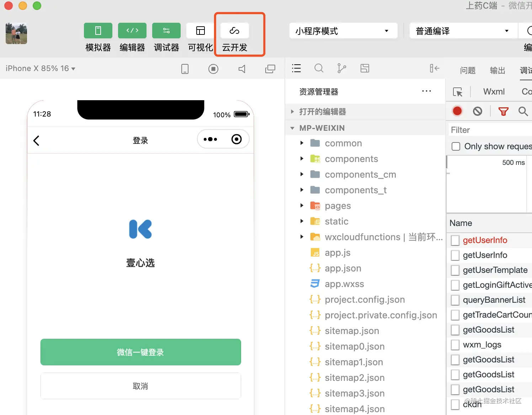Click the 500 ms network timeline marker
Viewport: 532px width, 415px height.
pos(514,162)
